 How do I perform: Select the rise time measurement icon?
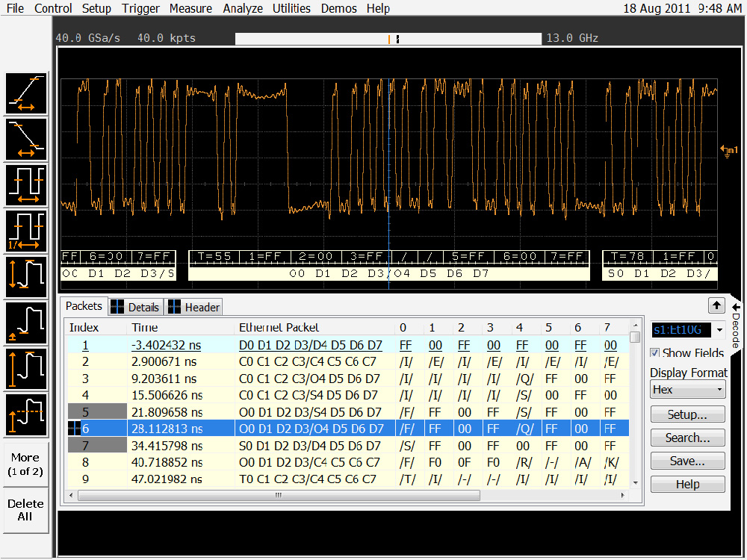(26, 93)
